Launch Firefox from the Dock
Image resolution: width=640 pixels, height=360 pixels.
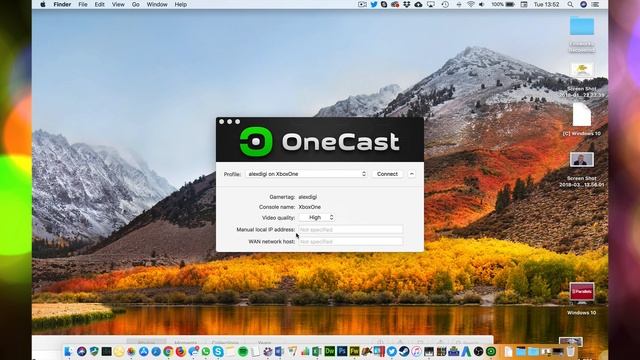pyautogui.click(x=180, y=351)
